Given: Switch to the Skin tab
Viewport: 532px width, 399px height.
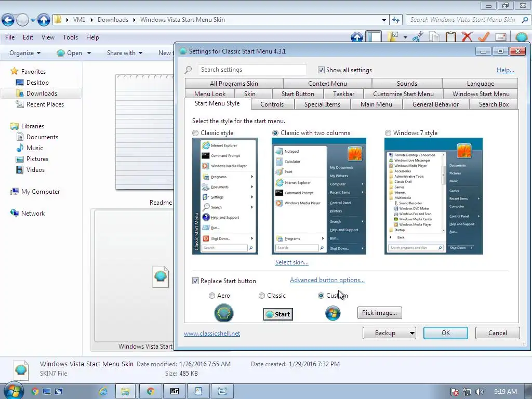Looking at the screenshot, I should coord(250,94).
